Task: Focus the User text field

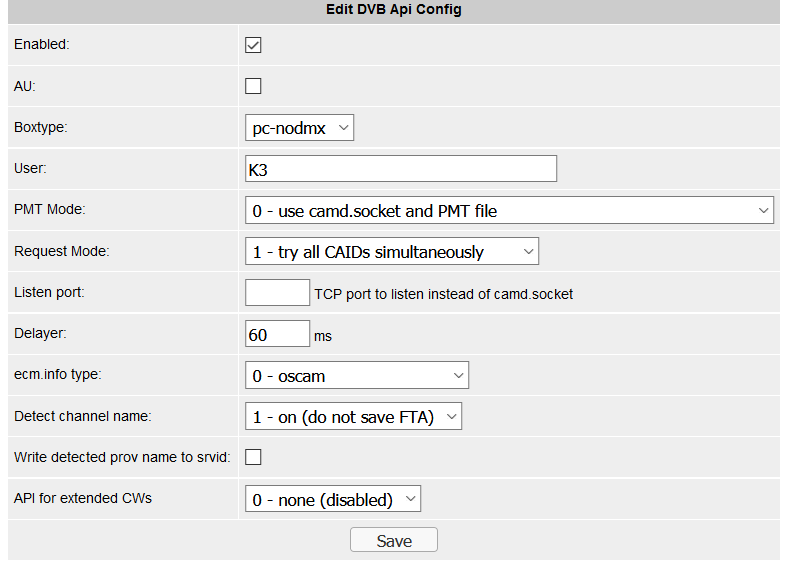Action: point(400,169)
